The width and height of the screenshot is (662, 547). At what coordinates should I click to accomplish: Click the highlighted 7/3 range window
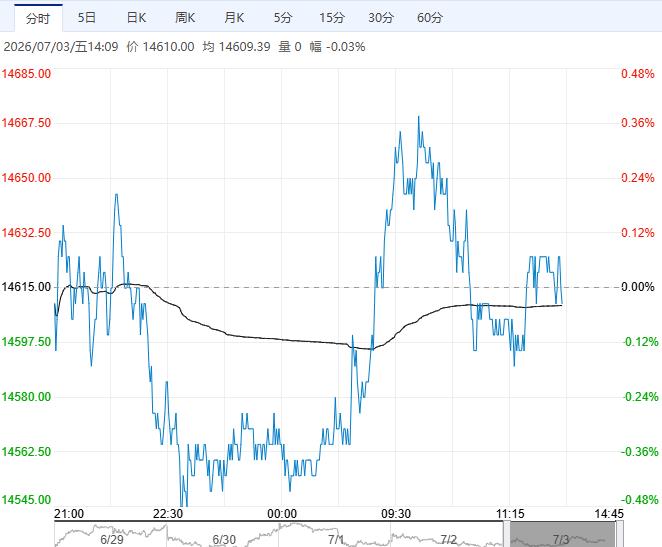(x=562, y=535)
